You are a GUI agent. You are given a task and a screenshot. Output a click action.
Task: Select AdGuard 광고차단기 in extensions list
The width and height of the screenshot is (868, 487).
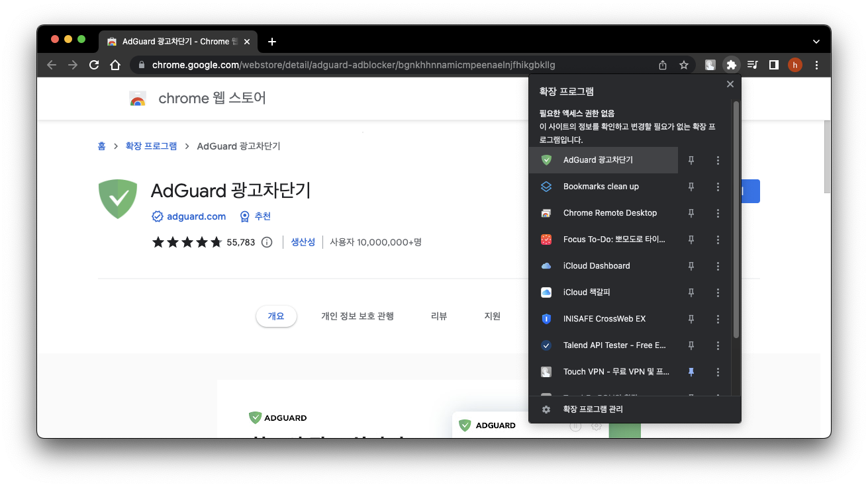(x=603, y=160)
